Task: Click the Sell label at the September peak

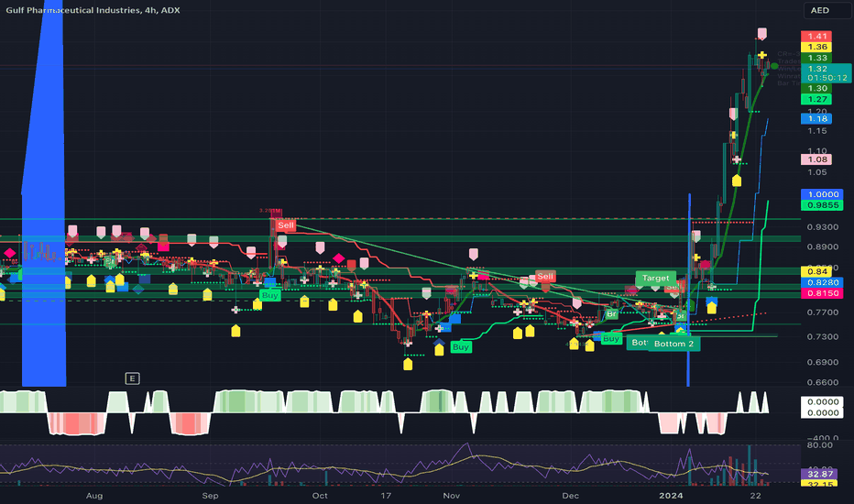Action: 285,225
